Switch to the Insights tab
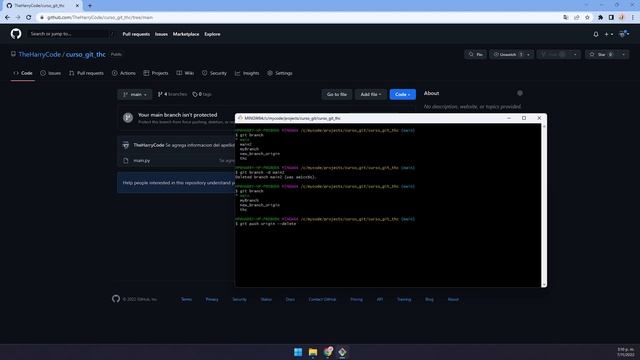The width and height of the screenshot is (640, 360). pos(247,73)
